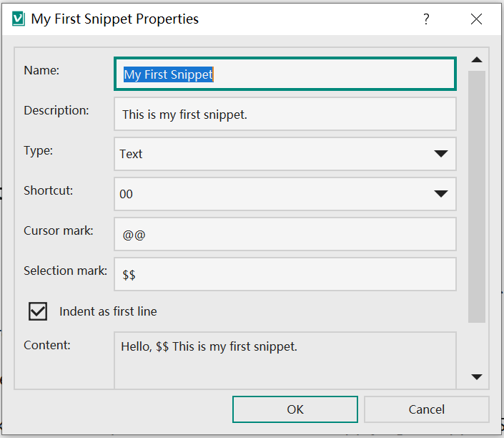The width and height of the screenshot is (504, 438).
Task: Click the Cancel button
Action: (427, 409)
